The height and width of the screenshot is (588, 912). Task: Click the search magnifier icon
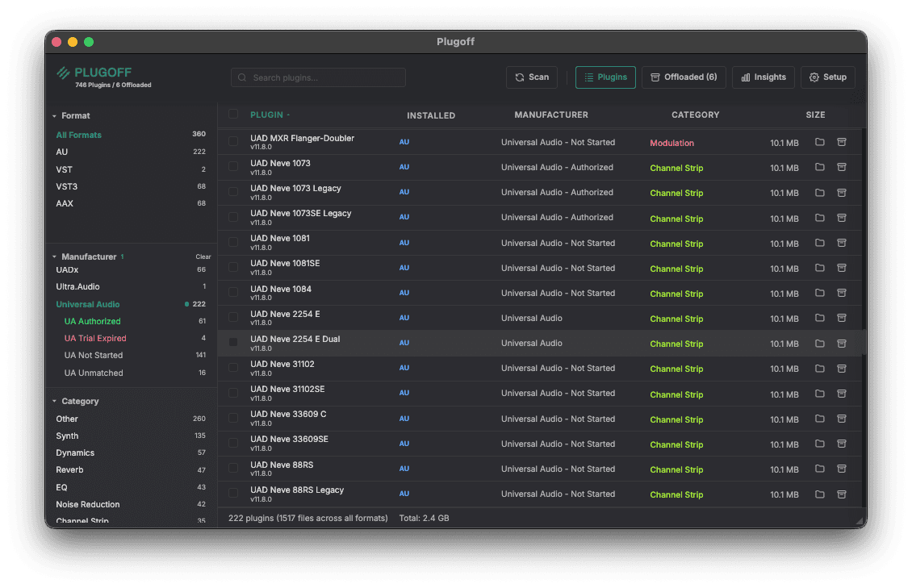click(x=242, y=77)
